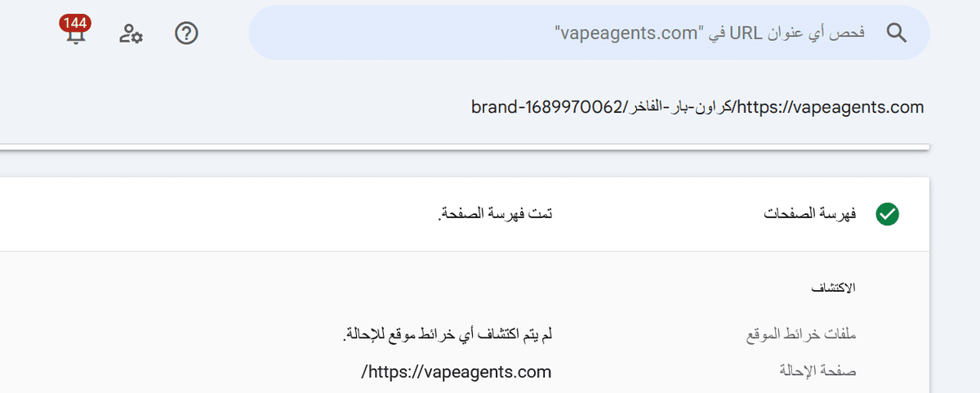Click the search magnifier icon
980x393 pixels.
[897, 33]
